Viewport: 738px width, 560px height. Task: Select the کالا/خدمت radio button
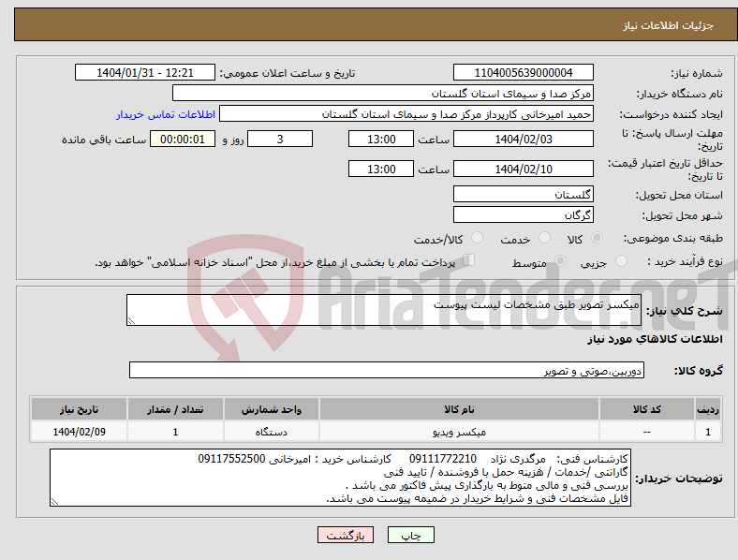click(478, 238)
